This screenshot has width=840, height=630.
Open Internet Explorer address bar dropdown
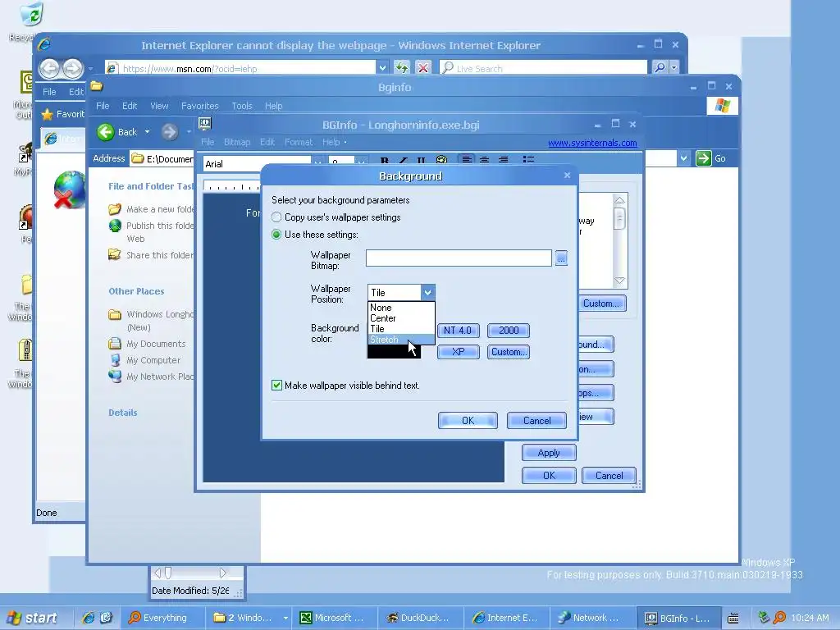(382, 68)
